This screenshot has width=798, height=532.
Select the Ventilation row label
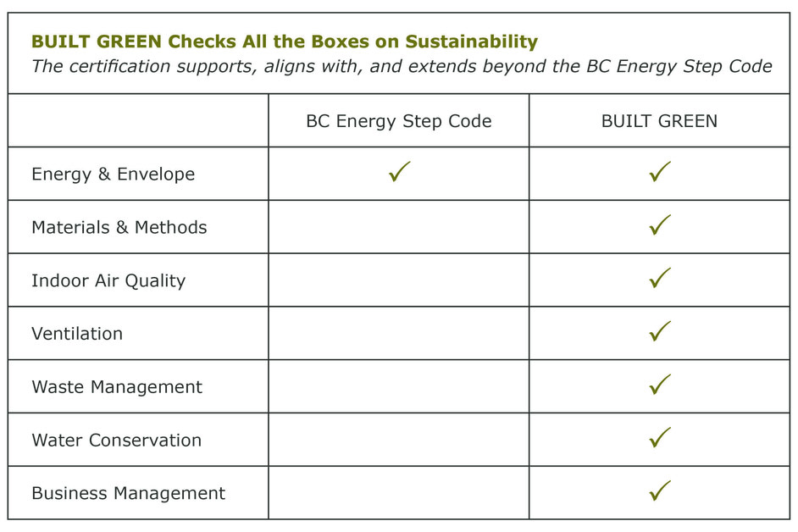(x=77, y=334)
